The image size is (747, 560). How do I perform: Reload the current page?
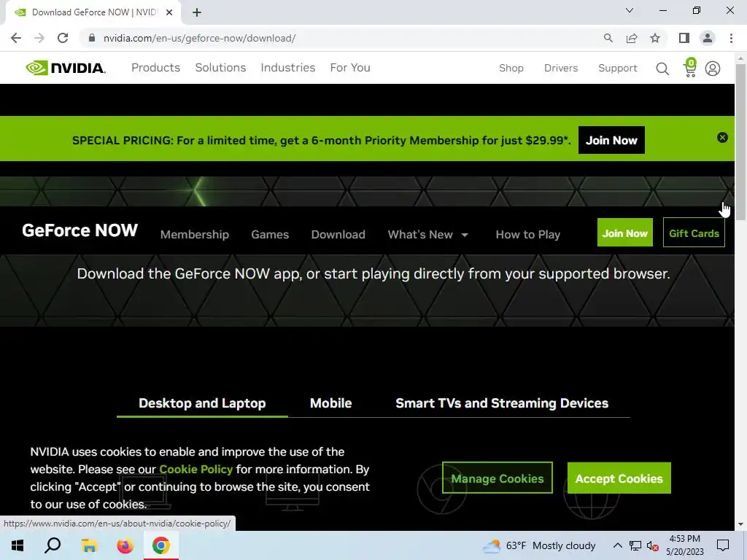click(63, 38)
